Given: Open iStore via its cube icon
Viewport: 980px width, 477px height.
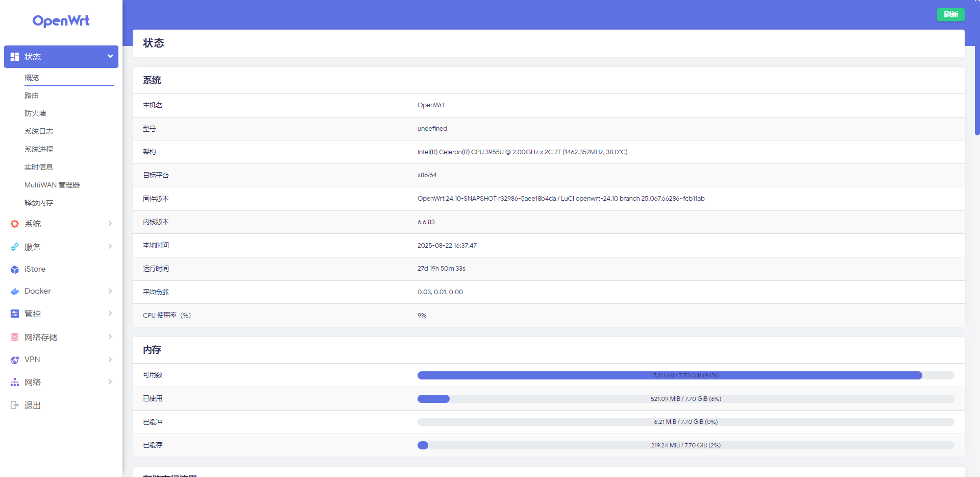Looking at the screenshot, I should coord(15,269).
